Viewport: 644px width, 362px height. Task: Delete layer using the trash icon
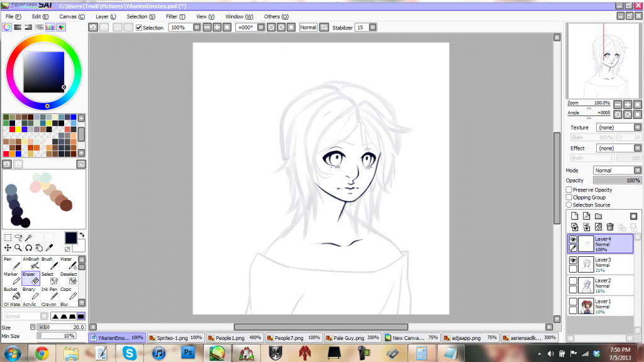click(x=610, y=227)
